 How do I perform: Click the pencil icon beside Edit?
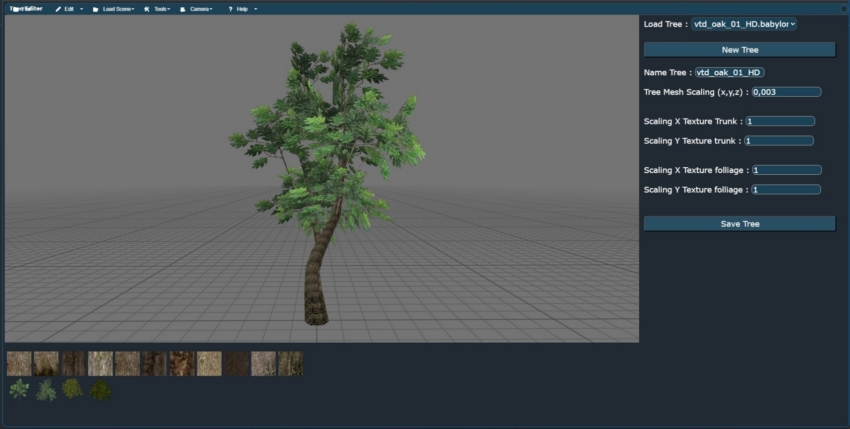(58, 9)
